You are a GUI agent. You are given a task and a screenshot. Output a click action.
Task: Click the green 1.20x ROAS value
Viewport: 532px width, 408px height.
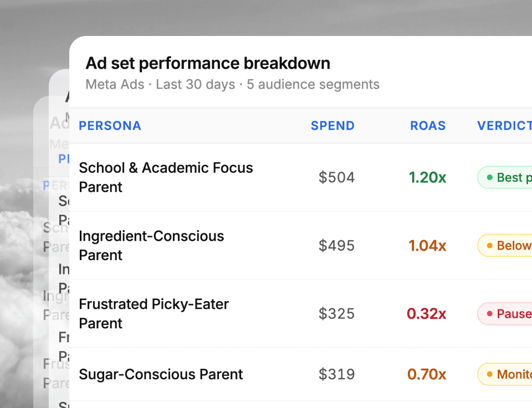pos(427,178)
